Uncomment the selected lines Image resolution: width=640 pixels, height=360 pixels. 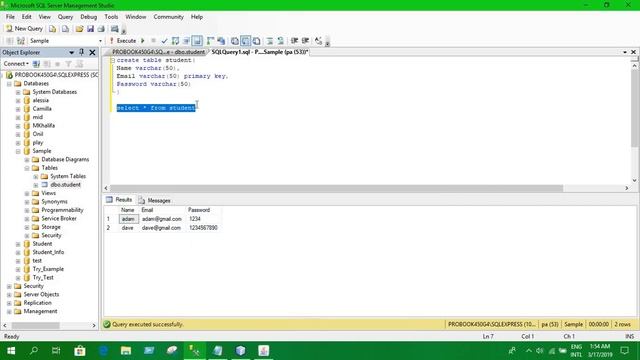tap(280, 41)
